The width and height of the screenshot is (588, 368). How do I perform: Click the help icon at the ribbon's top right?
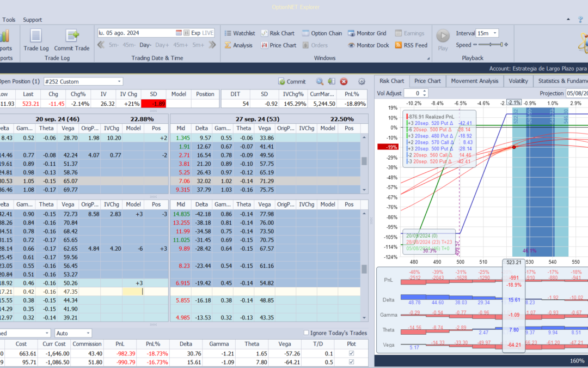(580, 20)
